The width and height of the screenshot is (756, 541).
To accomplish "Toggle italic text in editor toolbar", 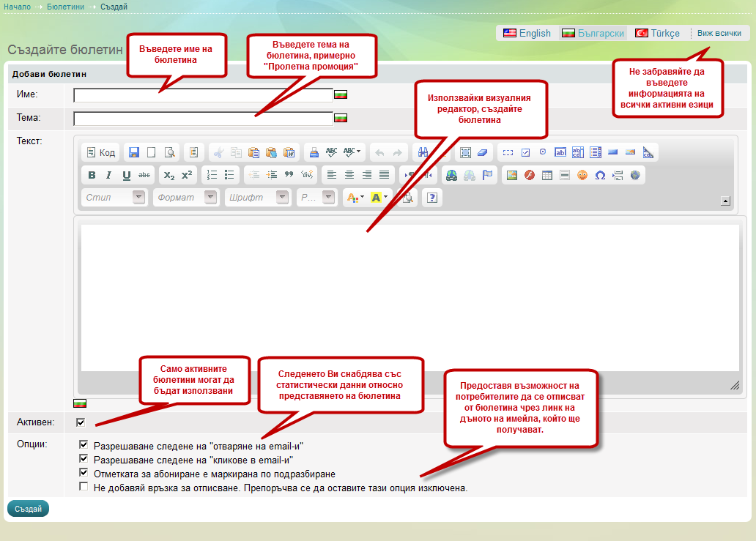I will point(108,175).
